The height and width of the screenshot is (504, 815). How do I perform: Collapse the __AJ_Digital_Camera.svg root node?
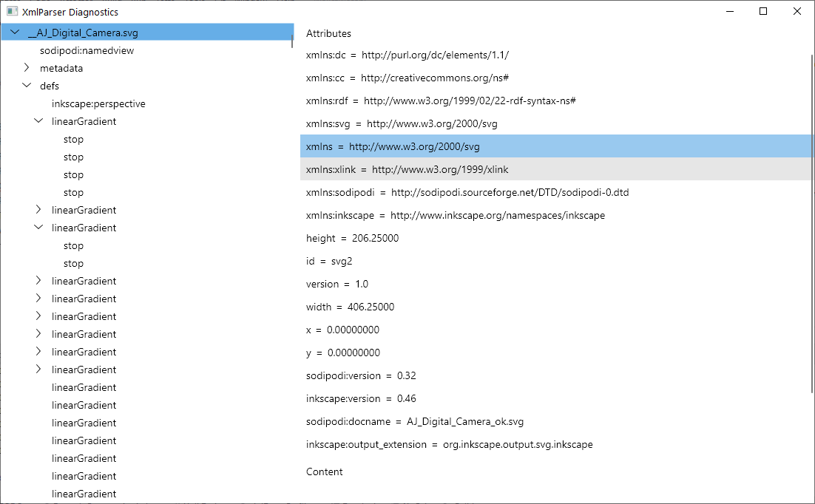tap(13, 32)
